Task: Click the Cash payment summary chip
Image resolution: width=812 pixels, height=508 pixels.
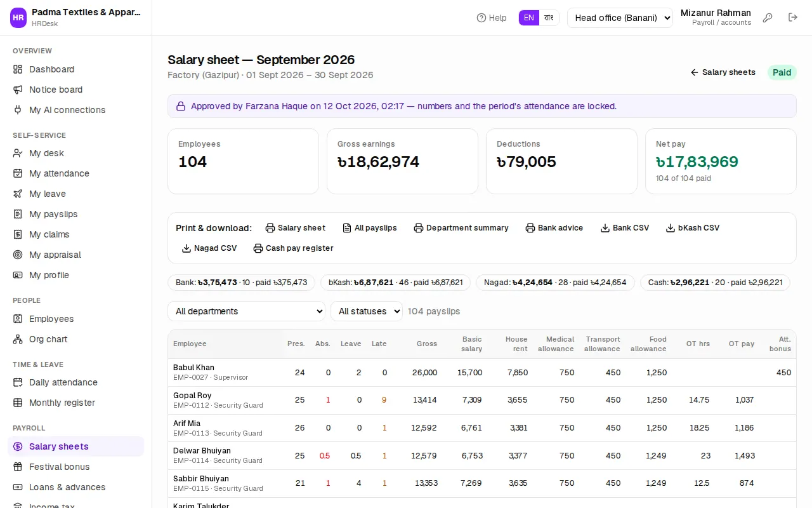Action: point(715,283)
